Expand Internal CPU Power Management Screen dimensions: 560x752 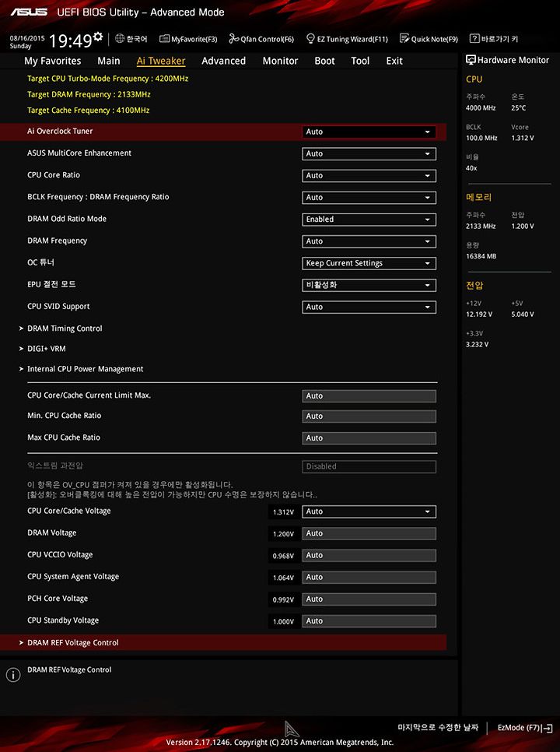tap(86, 369)
